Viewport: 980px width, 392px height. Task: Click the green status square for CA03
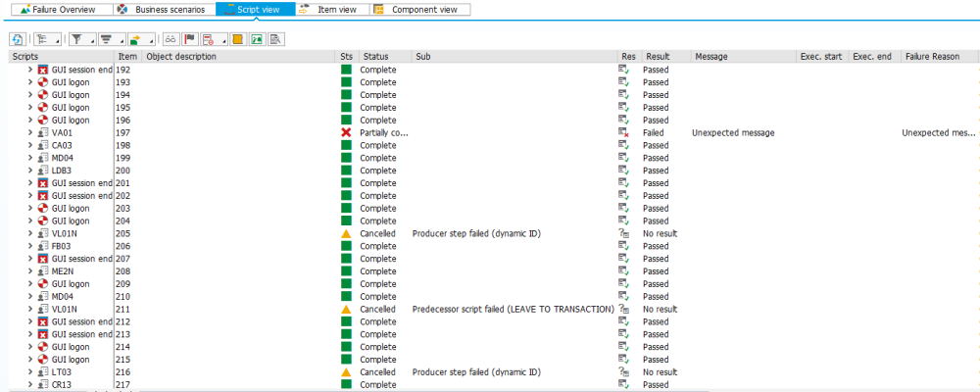pos(346,145)
